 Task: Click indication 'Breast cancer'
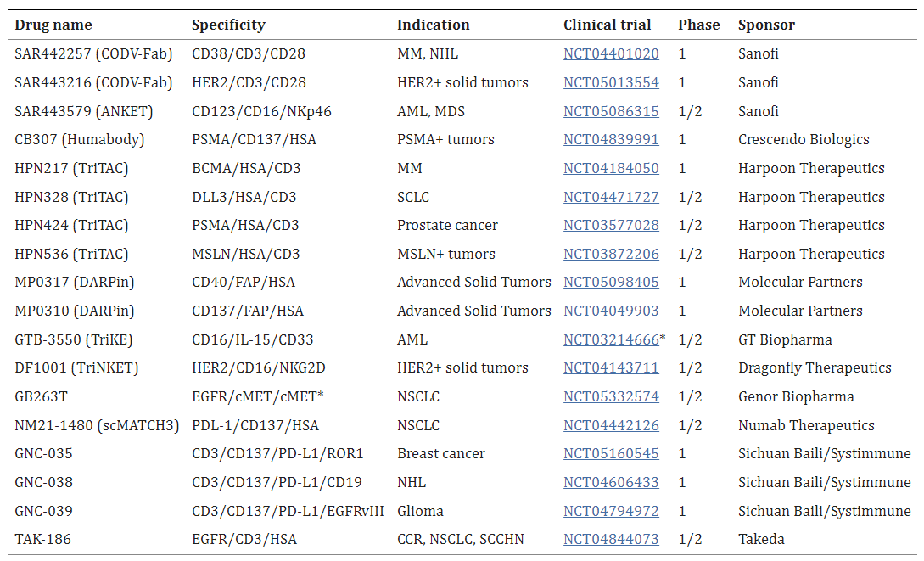(441, 454)
